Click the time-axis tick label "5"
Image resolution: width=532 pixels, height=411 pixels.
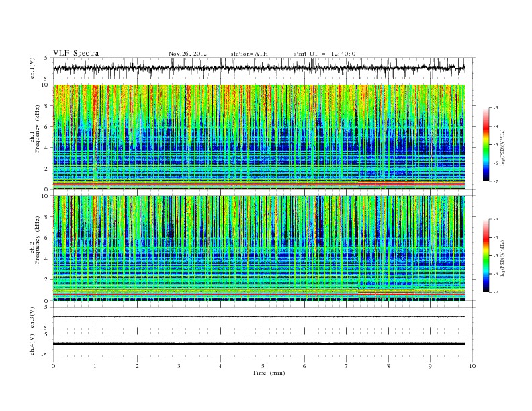[263, 366]
